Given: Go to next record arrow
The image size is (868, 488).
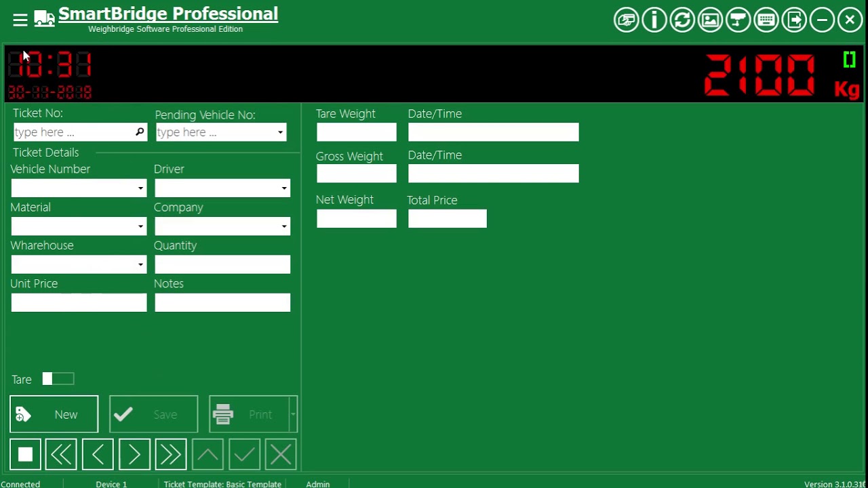Looking at the screenshot, I should tap(134, 455).
